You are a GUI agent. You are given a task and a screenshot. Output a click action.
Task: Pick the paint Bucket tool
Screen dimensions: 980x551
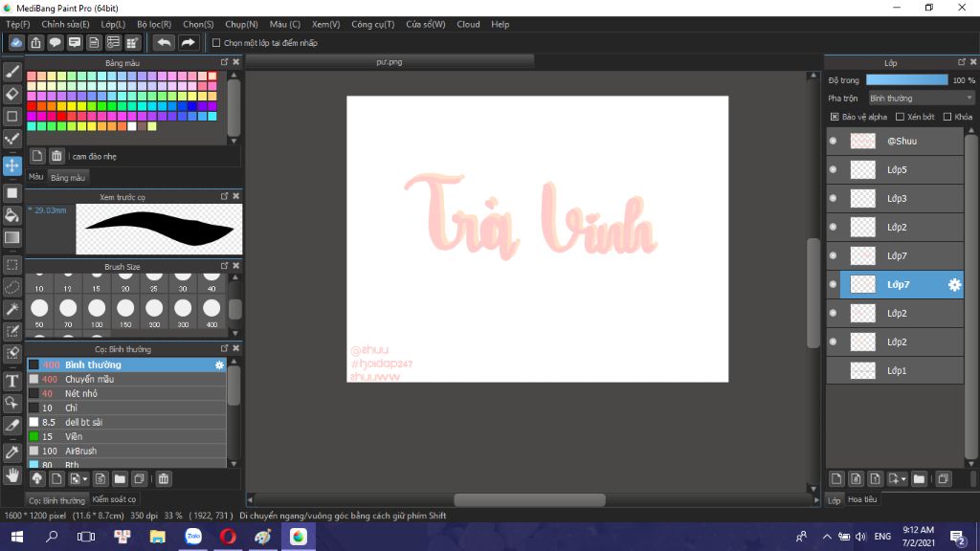coord(12,215)
